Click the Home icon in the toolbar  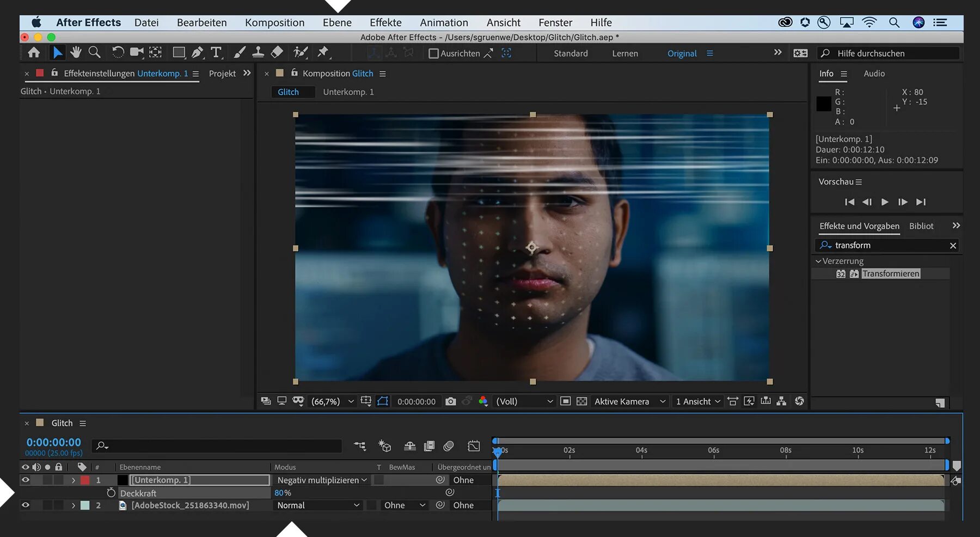click(x=34, y=52)
